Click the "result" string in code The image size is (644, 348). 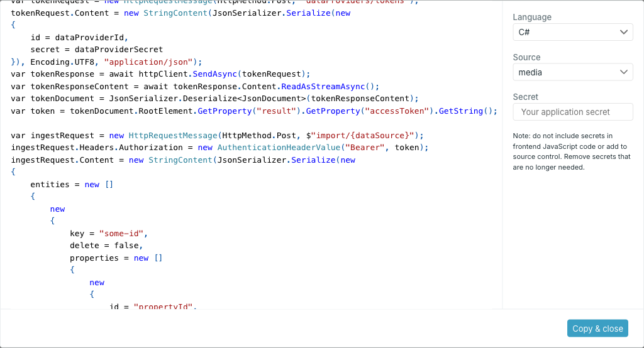(276, 111)
